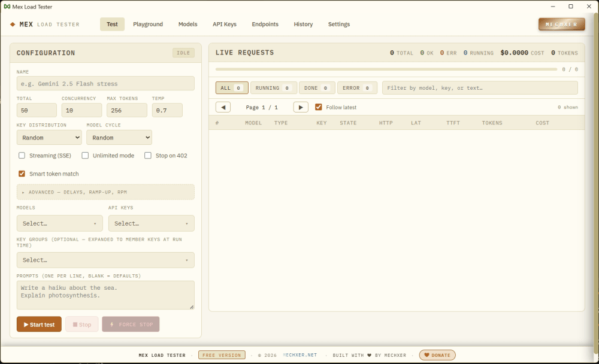
Task: Open the API Keys select dropdown
Action: click(x=152, y=223)
